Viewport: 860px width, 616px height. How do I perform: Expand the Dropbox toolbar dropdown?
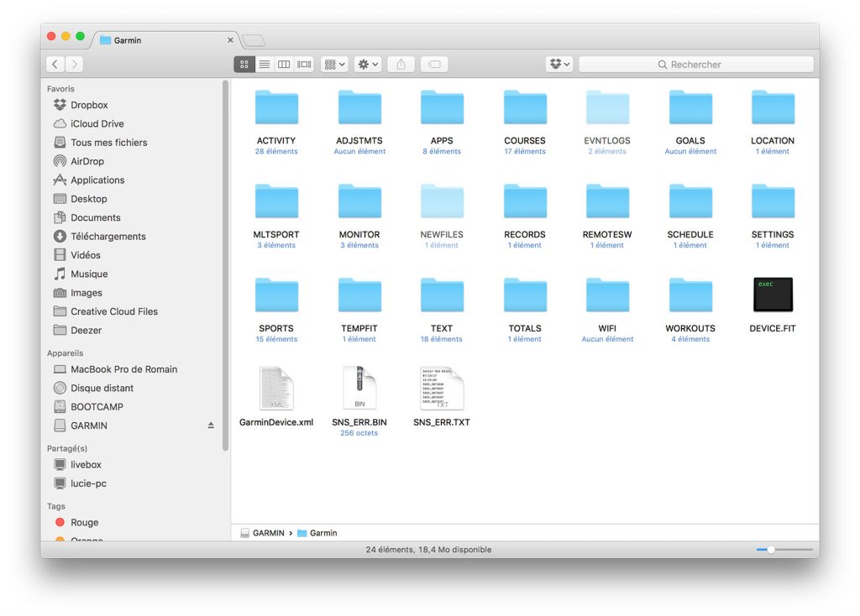click(x=559, y=65)
